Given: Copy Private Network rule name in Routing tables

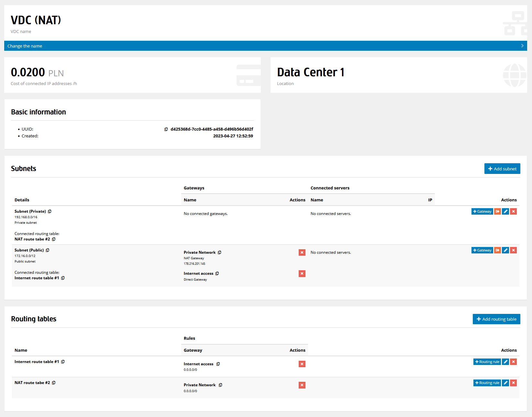Looking at the screenshot, I should pyautogui.click(x=220, y=385).
